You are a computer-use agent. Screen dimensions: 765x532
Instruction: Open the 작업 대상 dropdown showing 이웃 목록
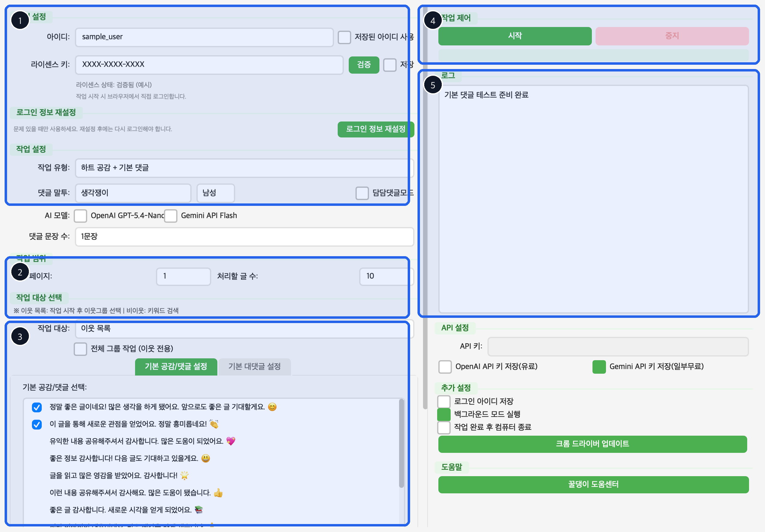244,329
